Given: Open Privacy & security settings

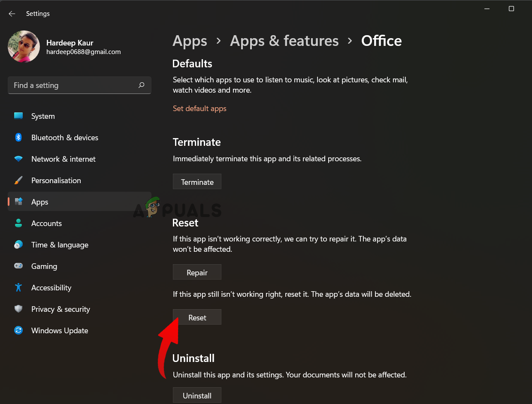Looking at the screenshot, I should tap(60, 309).
